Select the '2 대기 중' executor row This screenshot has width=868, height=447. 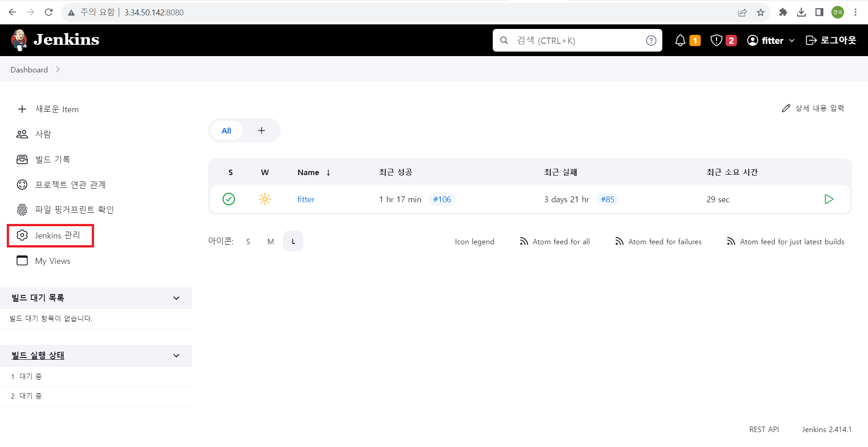click(96, 396)
